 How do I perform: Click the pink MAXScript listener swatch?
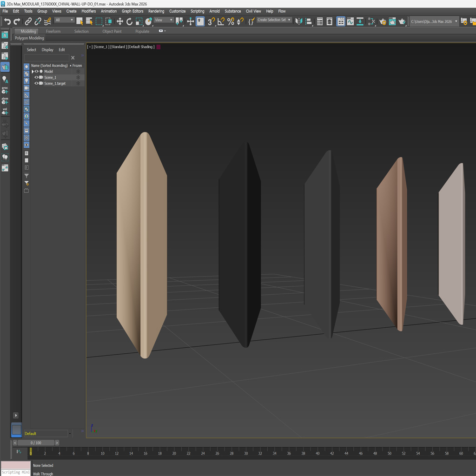click(x=15, y=465)
